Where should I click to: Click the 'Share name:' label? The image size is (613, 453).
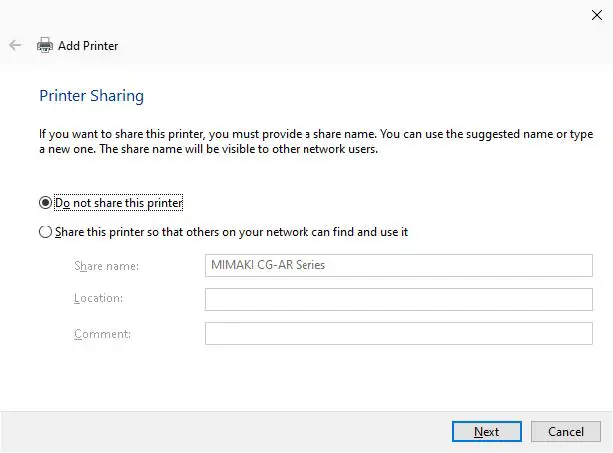tap(106, 266)
